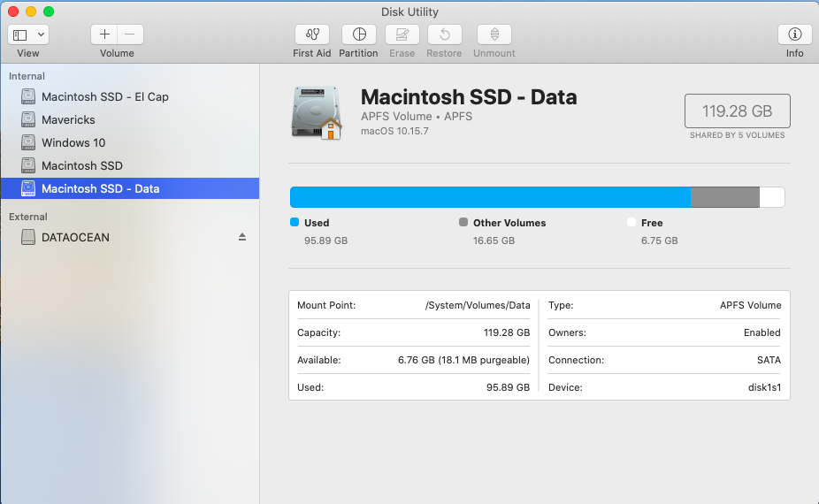
Task: Click the Connection SATA value
Action: click(769, 360)
